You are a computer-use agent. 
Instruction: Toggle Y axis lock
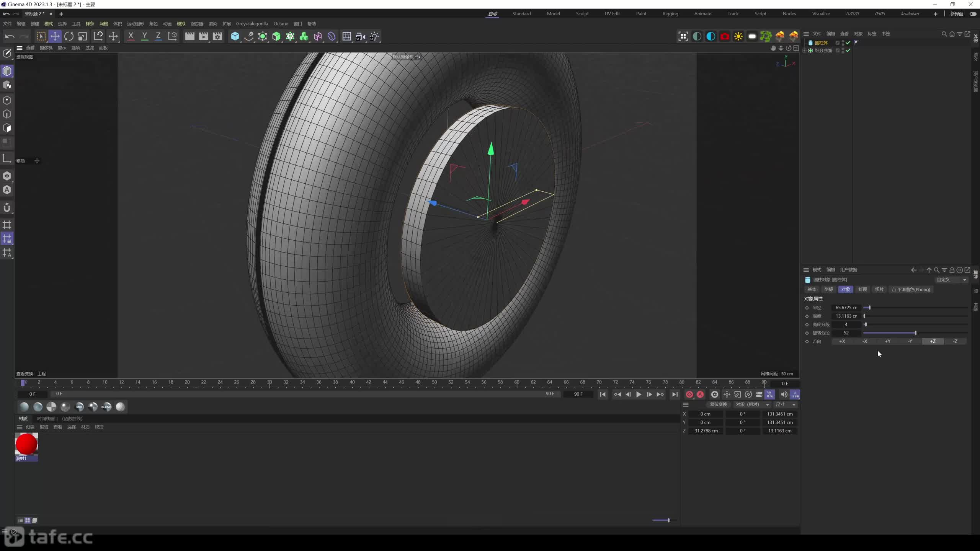pyautogui.click(x=144, y=36)
